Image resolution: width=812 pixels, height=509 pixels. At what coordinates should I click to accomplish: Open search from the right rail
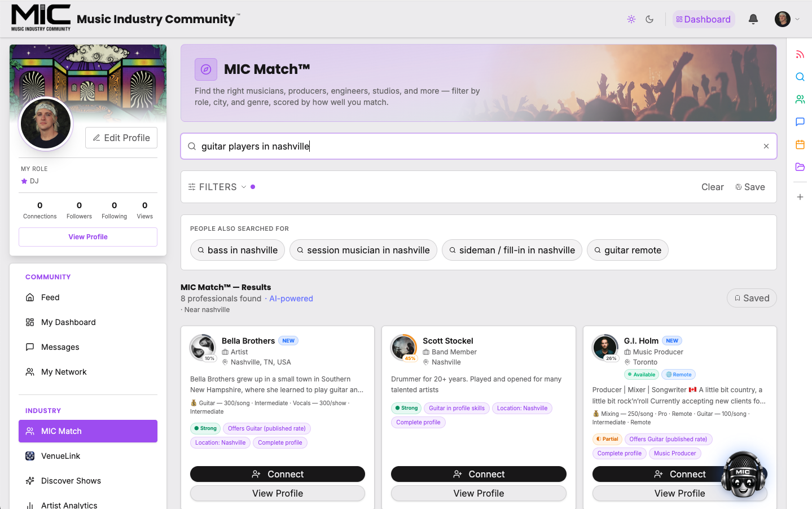tap(800, 77)
